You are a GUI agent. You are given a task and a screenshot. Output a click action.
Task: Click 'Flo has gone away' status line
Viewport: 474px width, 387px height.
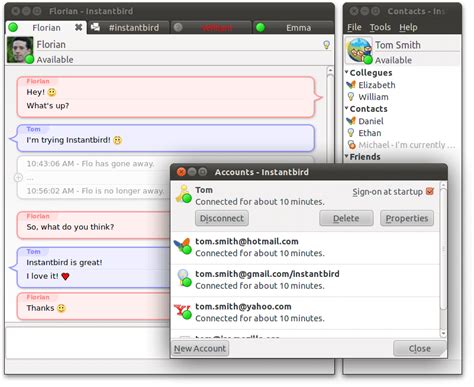tap(91, 164)
